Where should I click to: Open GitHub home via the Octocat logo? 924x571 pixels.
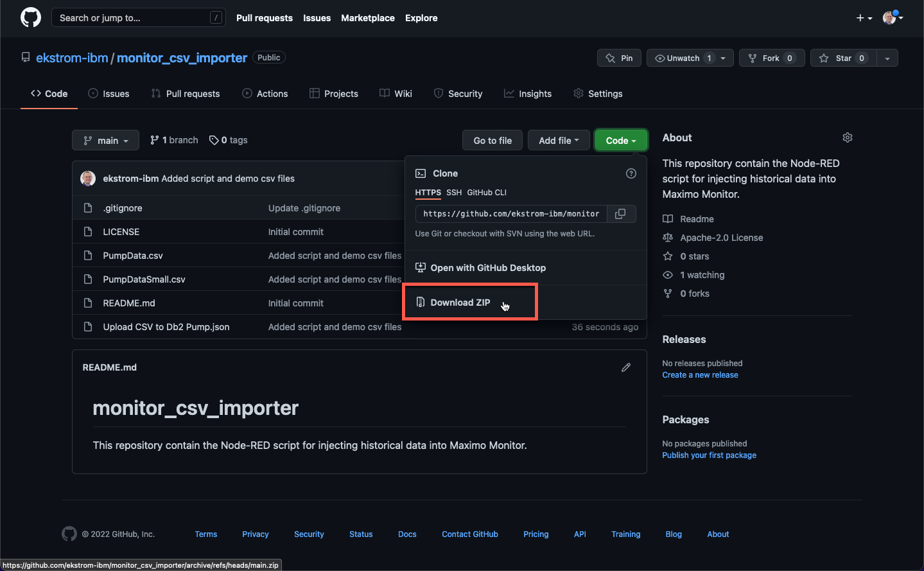tap(31, 17)
